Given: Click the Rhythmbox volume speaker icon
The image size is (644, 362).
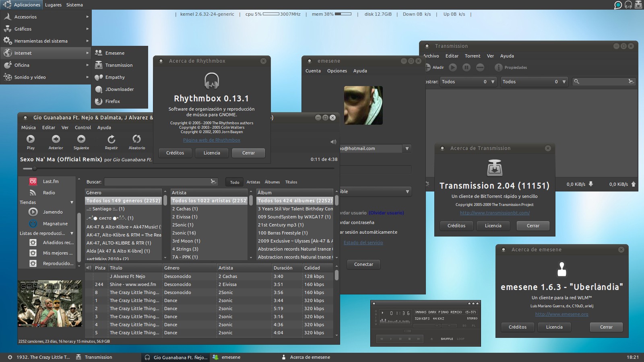Looking at the screenshot, I should (333, 142).
